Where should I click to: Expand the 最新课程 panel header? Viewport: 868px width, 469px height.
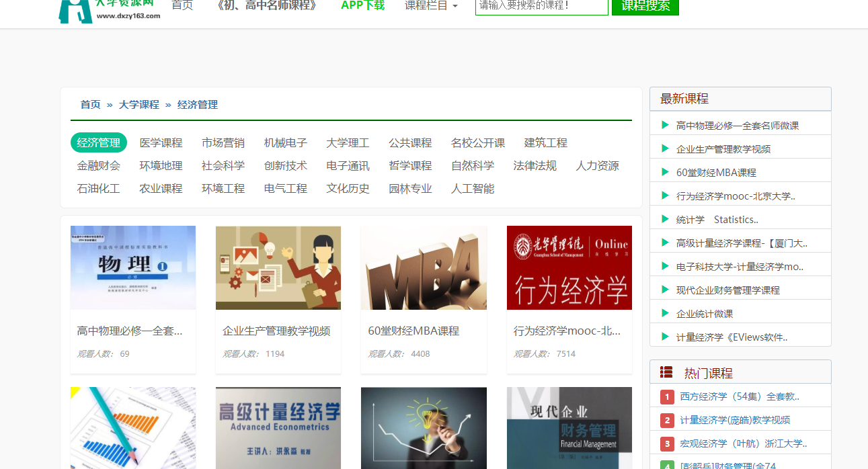(x=686, y=98)
